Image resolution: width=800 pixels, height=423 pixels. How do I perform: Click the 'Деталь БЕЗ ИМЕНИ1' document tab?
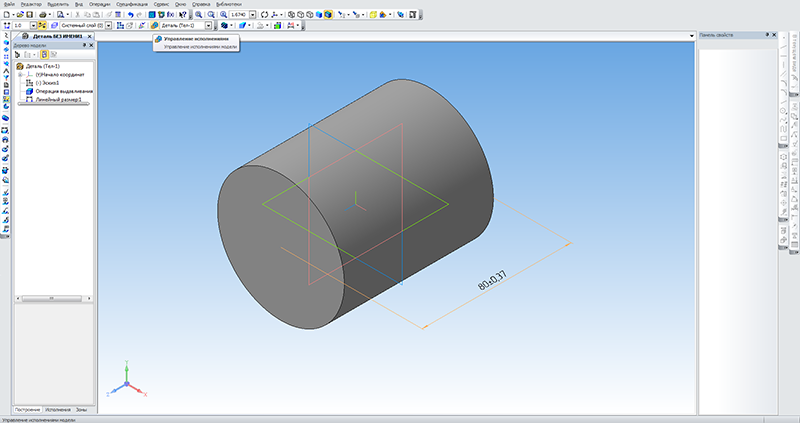tap(58, 36)
